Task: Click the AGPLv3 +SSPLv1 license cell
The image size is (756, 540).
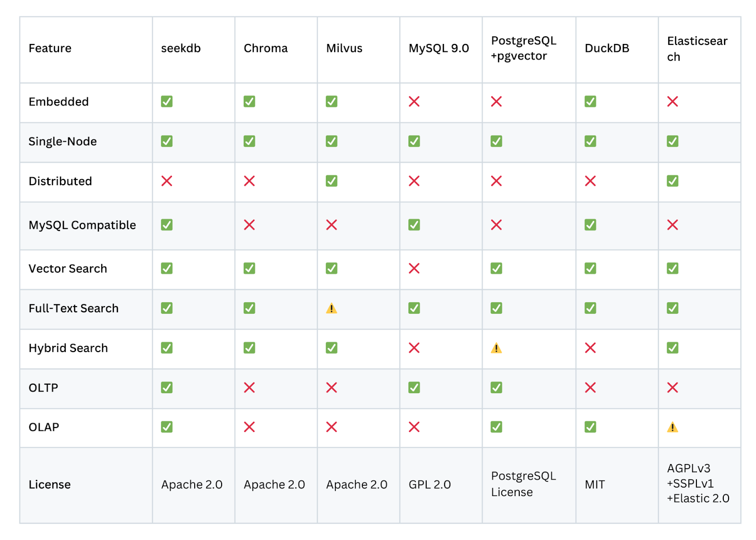Action: pyautogui.click(x=698, y=483)
